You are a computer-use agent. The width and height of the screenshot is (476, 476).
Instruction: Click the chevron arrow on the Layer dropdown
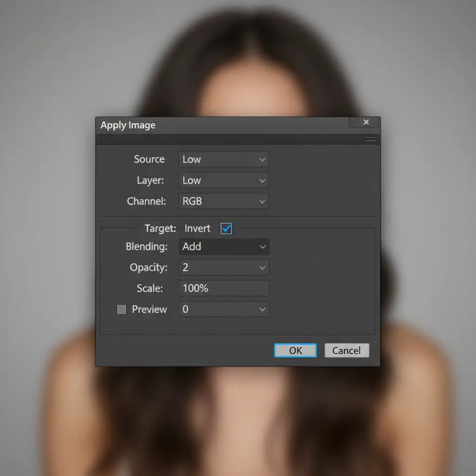click(x=262, y=180)
